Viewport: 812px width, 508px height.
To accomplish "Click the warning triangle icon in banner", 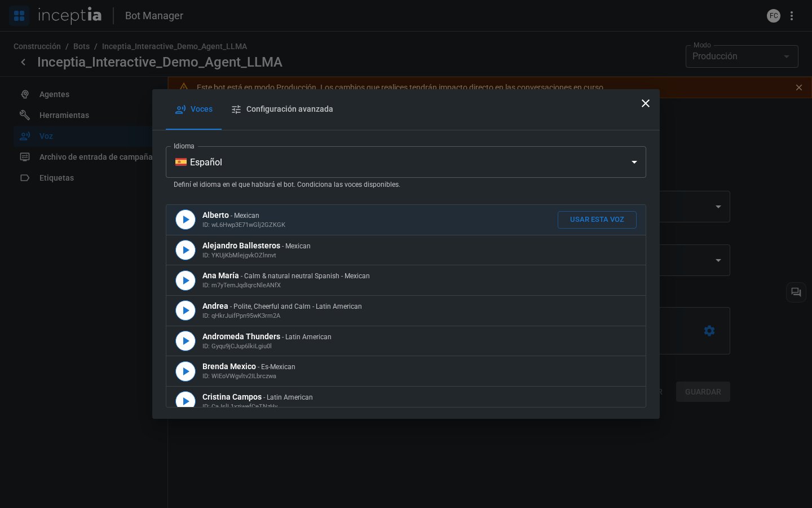I will tap(184, 87).
